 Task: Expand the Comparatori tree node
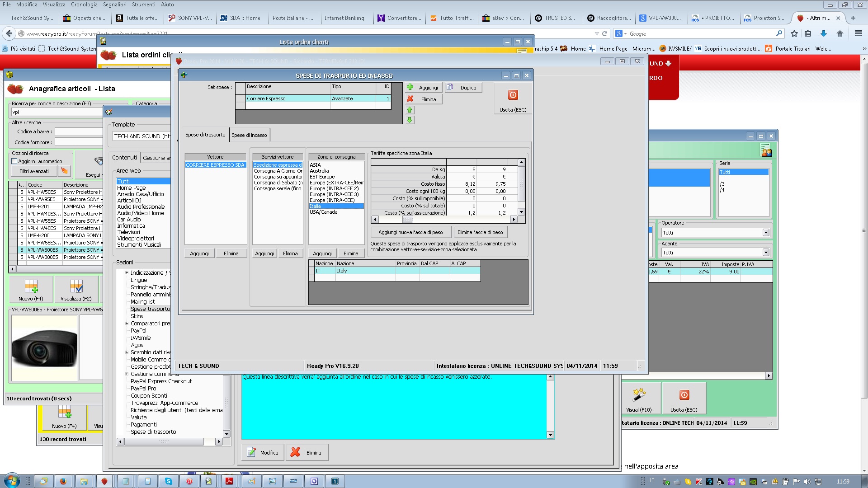tap(127, 324)
